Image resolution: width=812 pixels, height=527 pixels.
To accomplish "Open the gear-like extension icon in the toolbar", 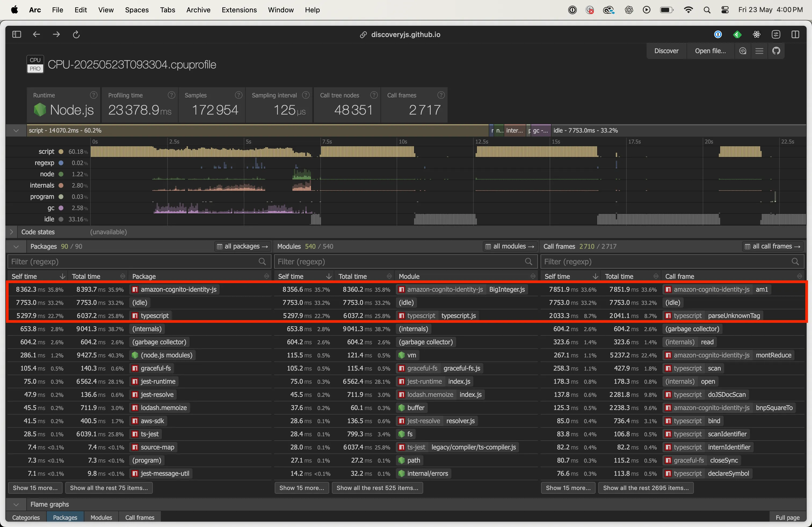I will coord(756,34).
